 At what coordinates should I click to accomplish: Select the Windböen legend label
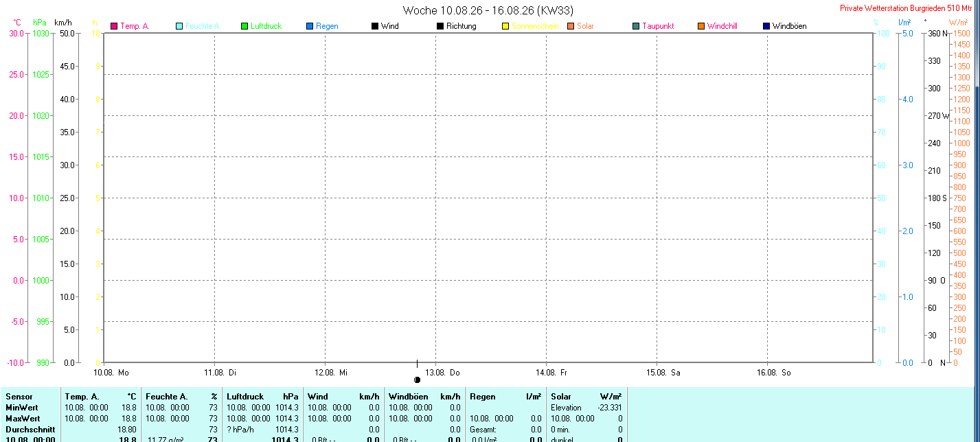(789, 26)
